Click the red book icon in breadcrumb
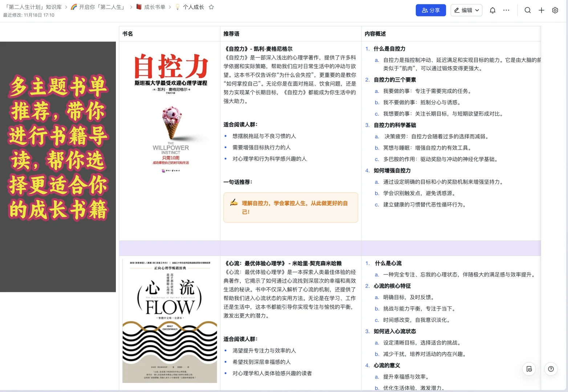The image size is (568, 392). click(139, 7)
